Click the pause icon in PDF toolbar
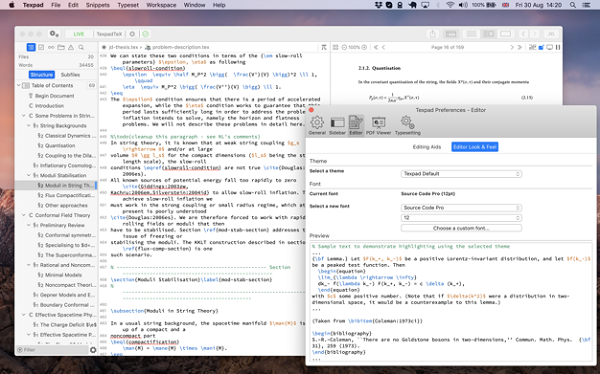 click(x=558, y=47)
